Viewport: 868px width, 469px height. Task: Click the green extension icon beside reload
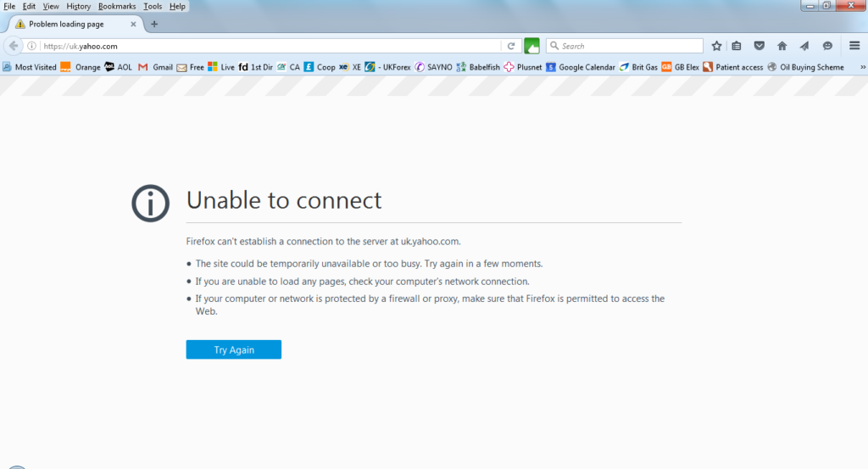pos(531,46)
